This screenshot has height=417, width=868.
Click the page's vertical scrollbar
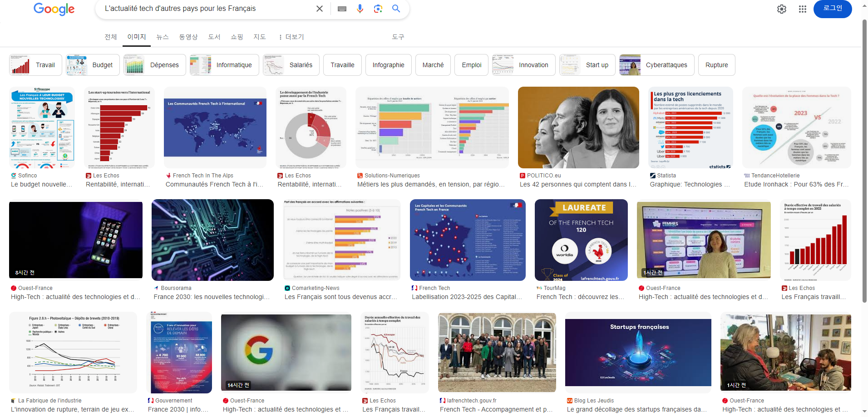point(865,161)
